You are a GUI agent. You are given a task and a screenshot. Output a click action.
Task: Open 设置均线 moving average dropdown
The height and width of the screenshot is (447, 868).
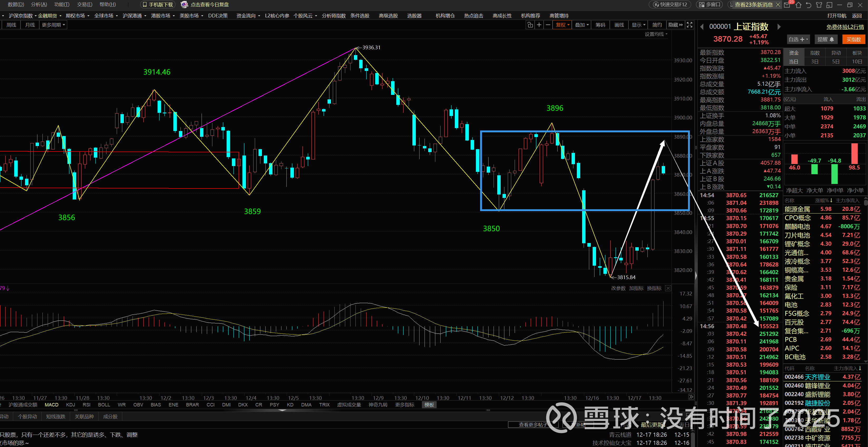pos(656,34)
